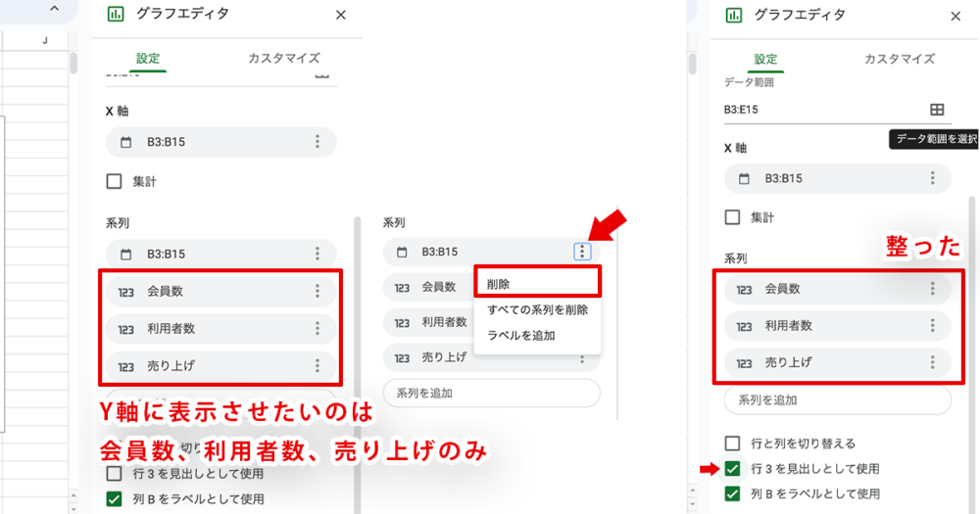This screenshot has height=514, width=980.
Task: Uncheck 列 B をラベルとして使用 in the right editor
Action: [x=732, y=494]
